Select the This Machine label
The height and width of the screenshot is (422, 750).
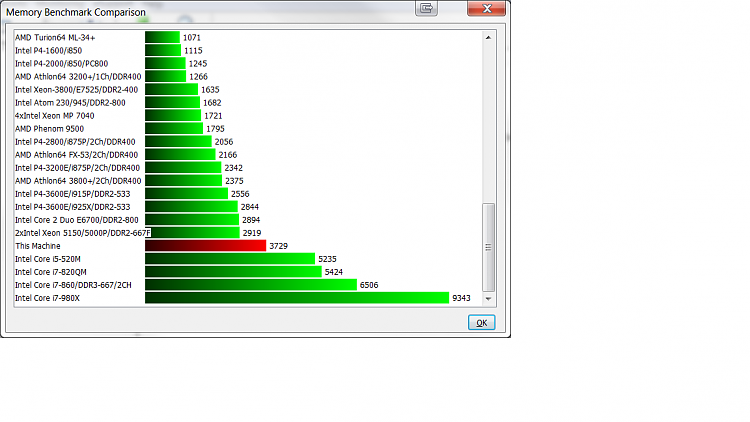coord(38,246)
